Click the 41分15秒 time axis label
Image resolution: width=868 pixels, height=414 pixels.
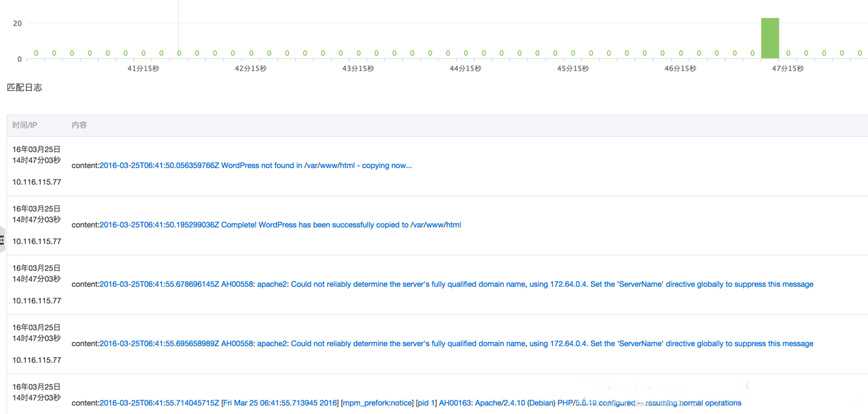pos(143,68)
